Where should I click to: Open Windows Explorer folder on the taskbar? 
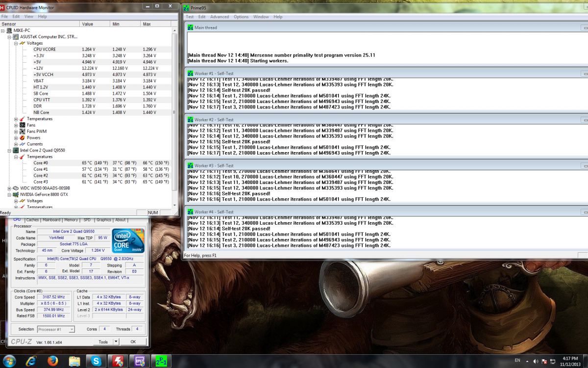[x=74, y=361]
